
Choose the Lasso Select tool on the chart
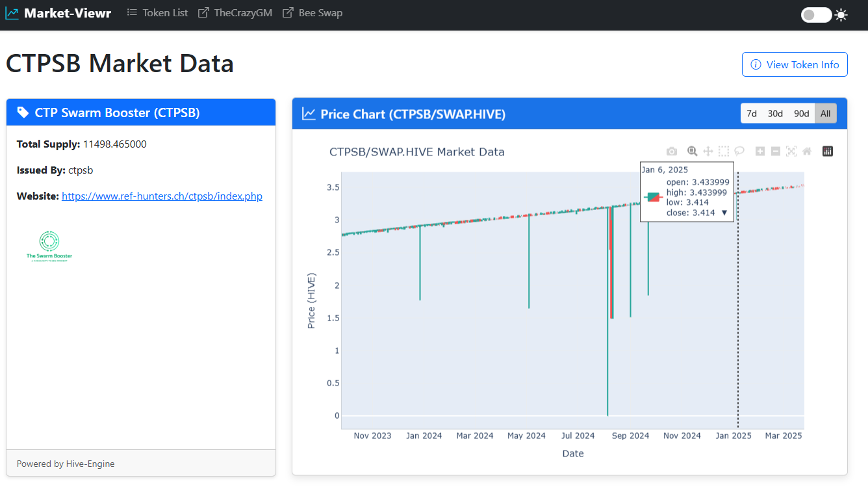click(x=739, y=151)
